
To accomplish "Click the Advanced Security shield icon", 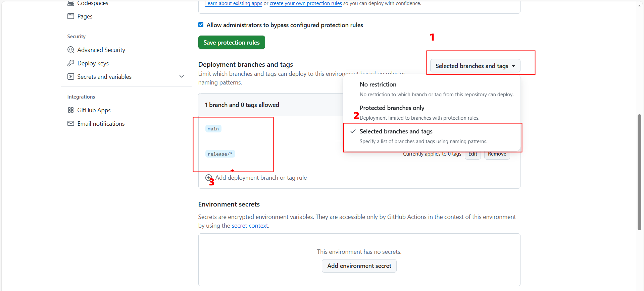I will [71, 50].
